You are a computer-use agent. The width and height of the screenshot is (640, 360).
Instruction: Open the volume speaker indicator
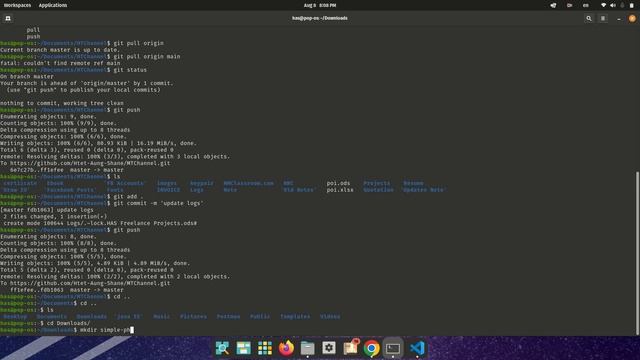pos(613,5)
